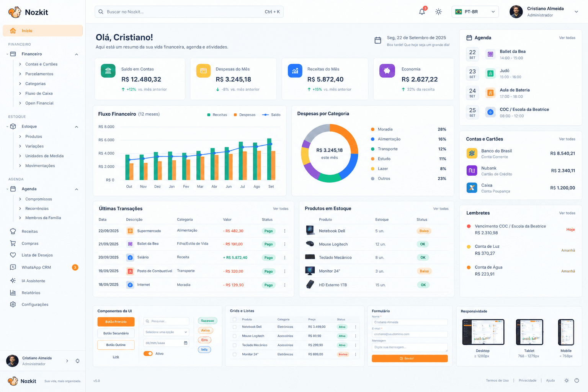Click the Enviar form button
The image size is (588, 392).
pyautogui.click(x=410, y=359)
